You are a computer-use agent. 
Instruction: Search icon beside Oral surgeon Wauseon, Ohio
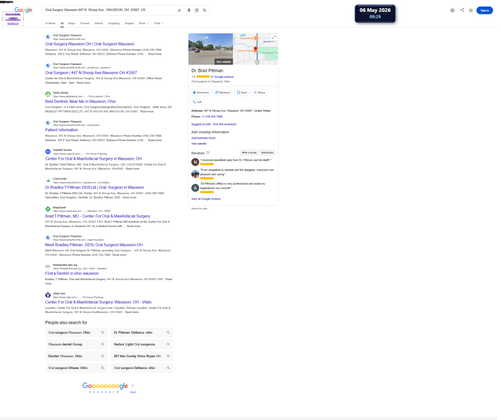click(103, 332)
